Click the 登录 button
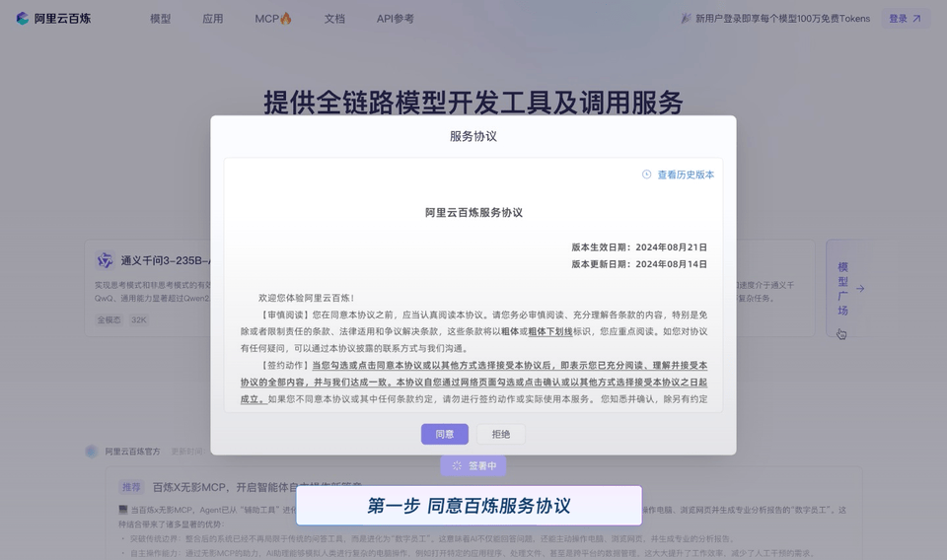The width and height of the screenshot is (947, 560). pyautogui.click(x=906, y=19)
